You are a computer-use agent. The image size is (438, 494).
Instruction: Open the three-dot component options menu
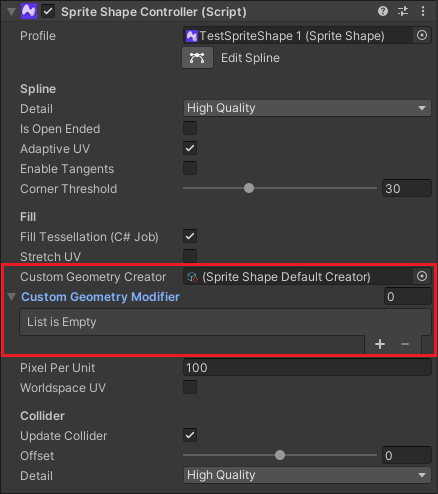pos(423,11)
